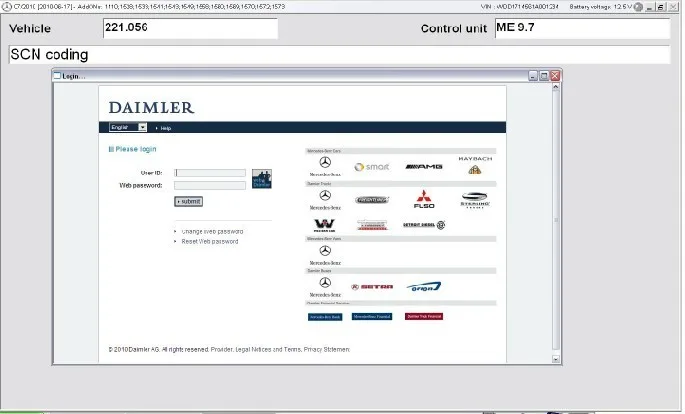
Task: Click the Maybach brand logo
Action: [x=475, y=165]
